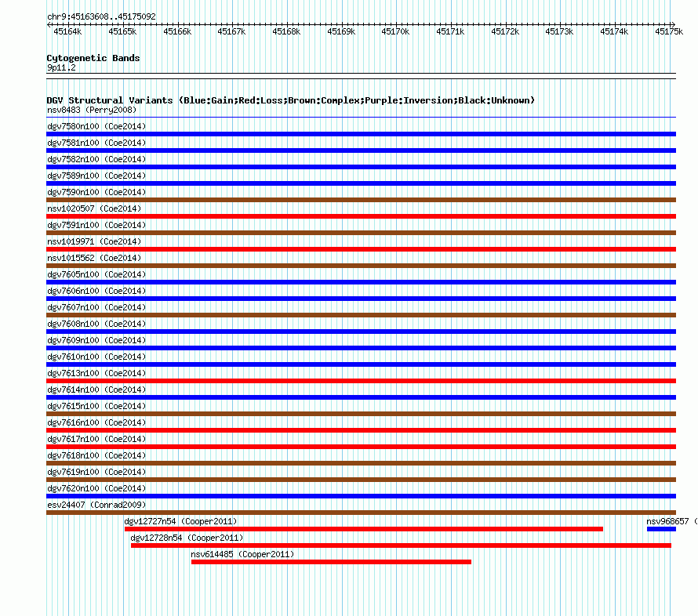Select the dgv7618n100 (Coe2014) label
The height and width of the screenshot is (616, 698).
96,455
